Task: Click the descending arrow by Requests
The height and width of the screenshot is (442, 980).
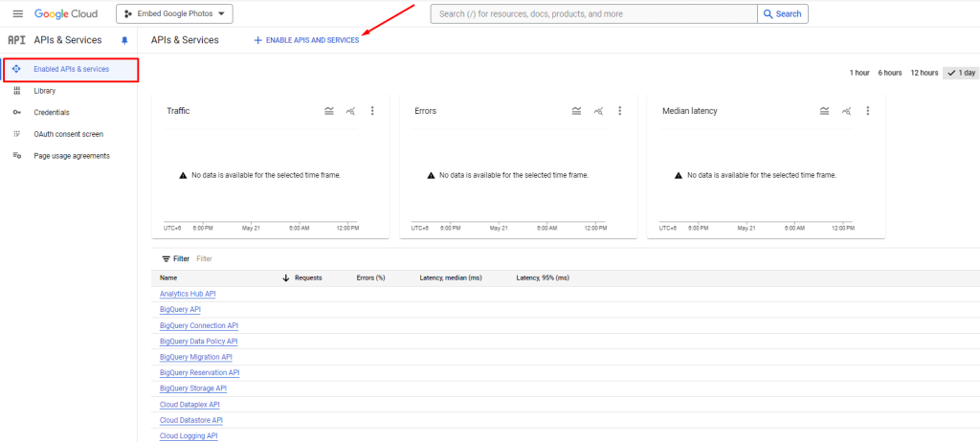Action: click(286, 277)
